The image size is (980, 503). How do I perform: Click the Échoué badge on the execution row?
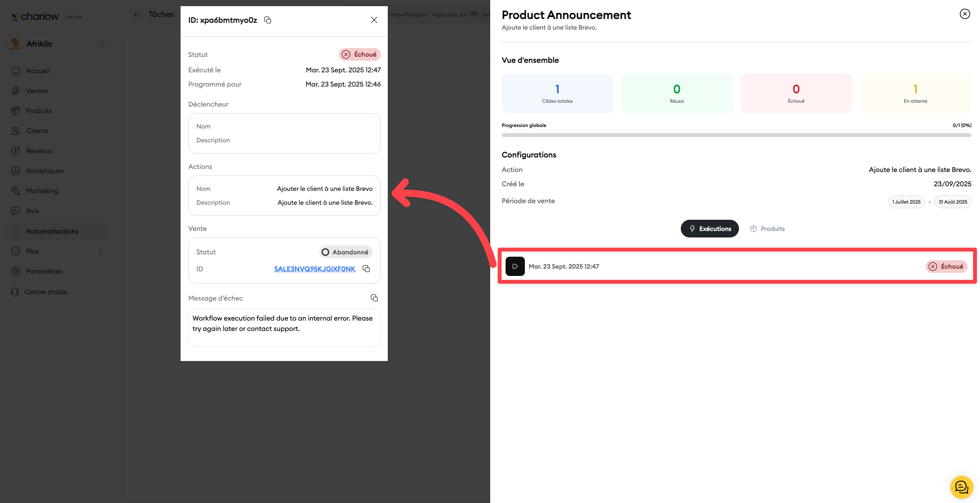click(x=946, y=266)
